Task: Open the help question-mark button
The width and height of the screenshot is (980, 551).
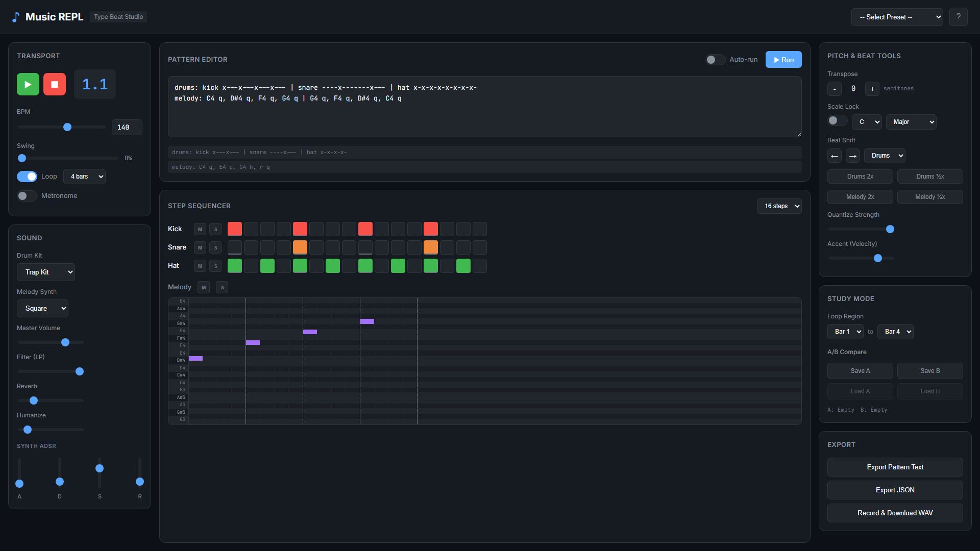Action: (x=959, y=17)
